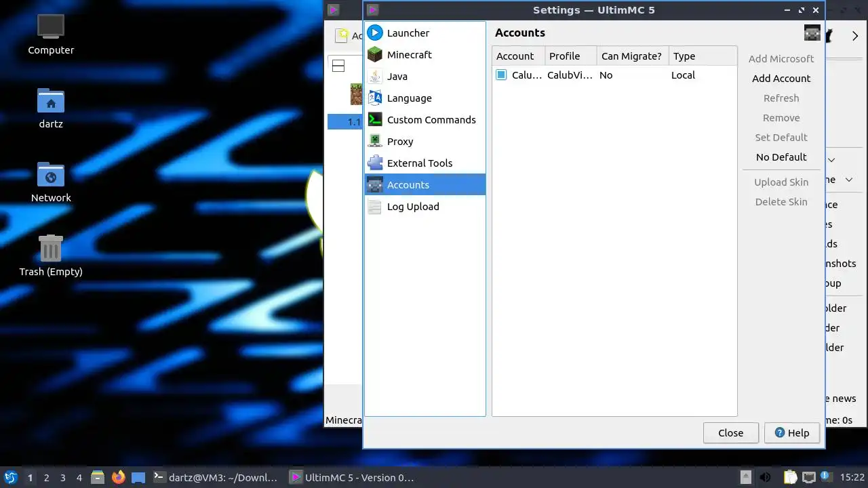Collapse the instance group in main window

coord(338,66)
